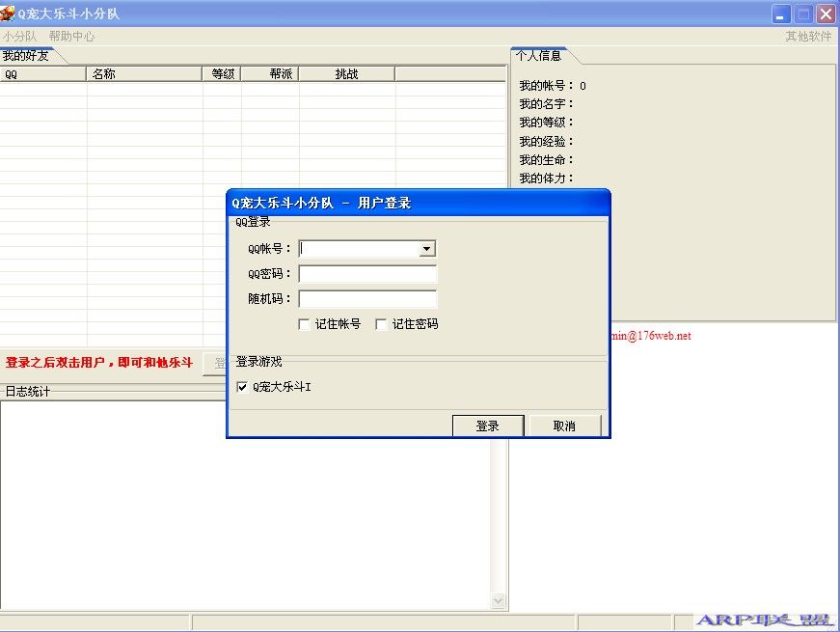Sort by the 等级 column header
The height and width of the screenshot is (632, 840).
point(222,74)
